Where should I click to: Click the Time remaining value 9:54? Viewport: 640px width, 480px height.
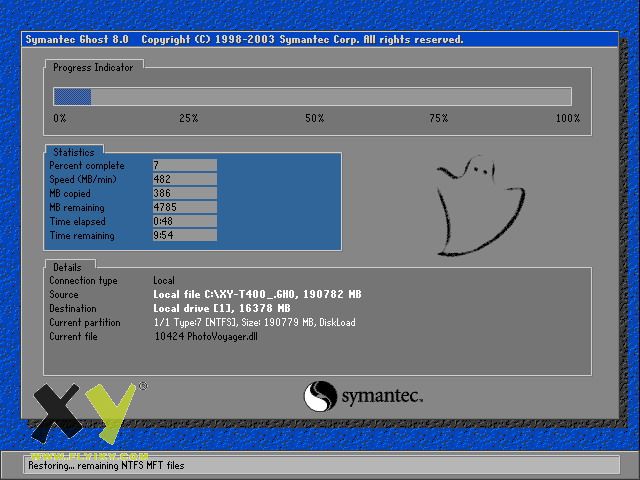pyautogui.click(x=184, y=235)
